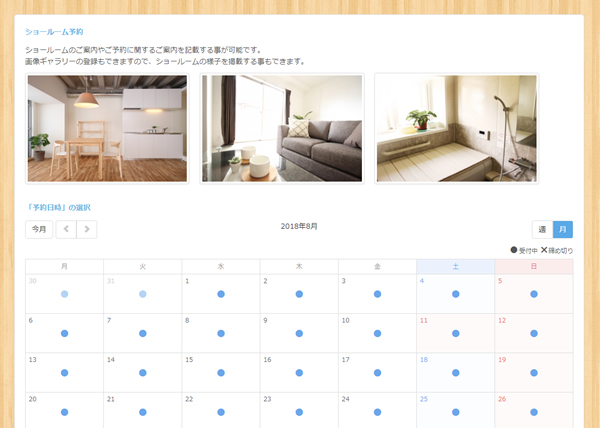600x428 pixels.
Task: Click the ショールーム予約 heading link
Action: point(54,31)
